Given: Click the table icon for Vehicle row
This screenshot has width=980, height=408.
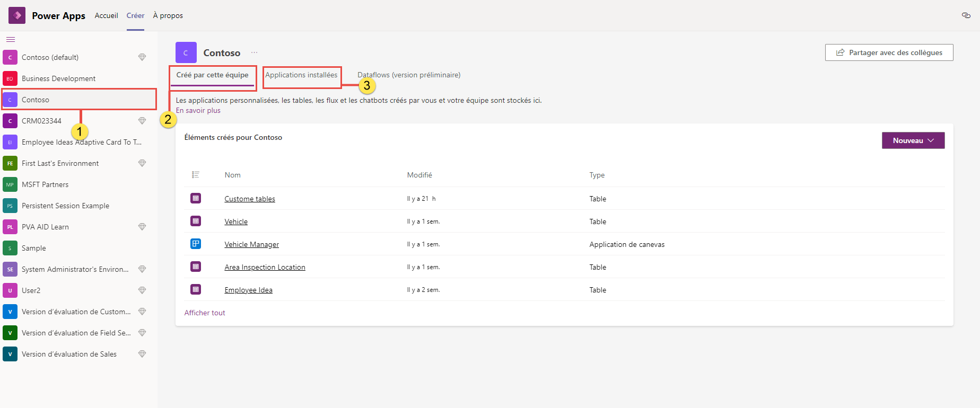Looking at the screenshot, I should 196,221.
